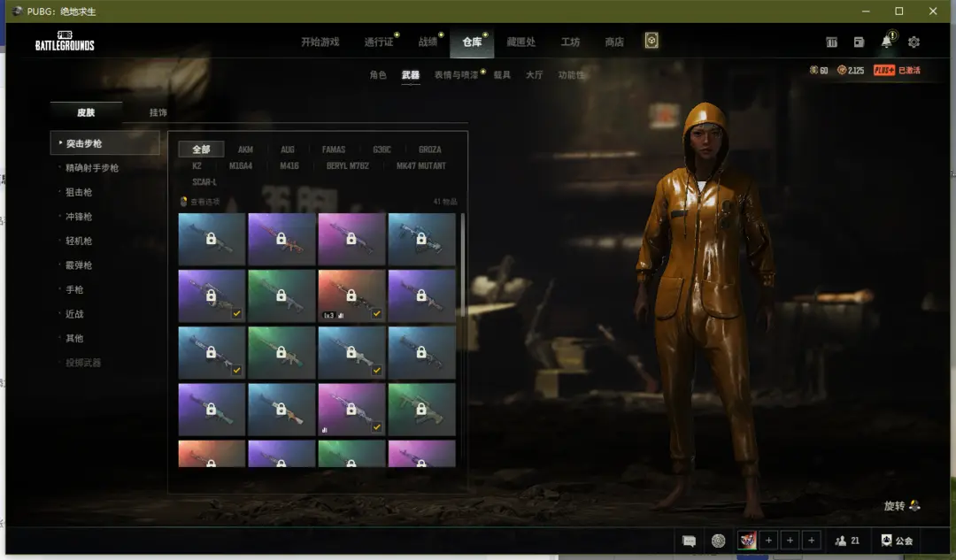The height and width of the screenshot is (560, 956).
Task: Click the three-column icon beside the news icon
Action: [831, 42]
